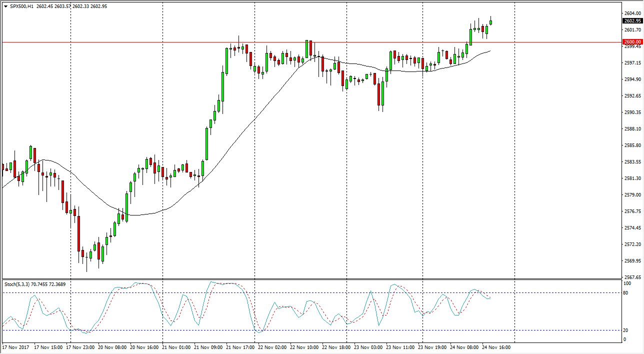Viewport: 644px width, 354px height.
Task: Click the 2574.45 price axis label
Action: click(x=632, y=228)
